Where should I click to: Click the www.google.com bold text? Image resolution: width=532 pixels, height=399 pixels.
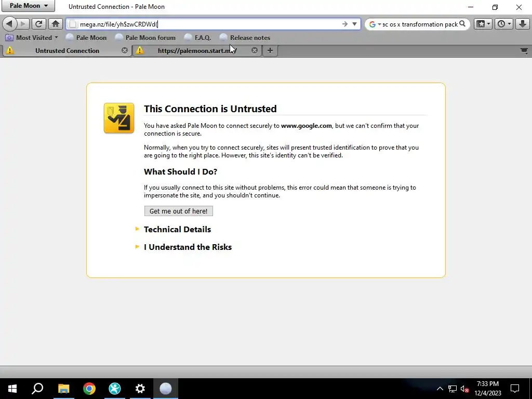pos(307,126)
